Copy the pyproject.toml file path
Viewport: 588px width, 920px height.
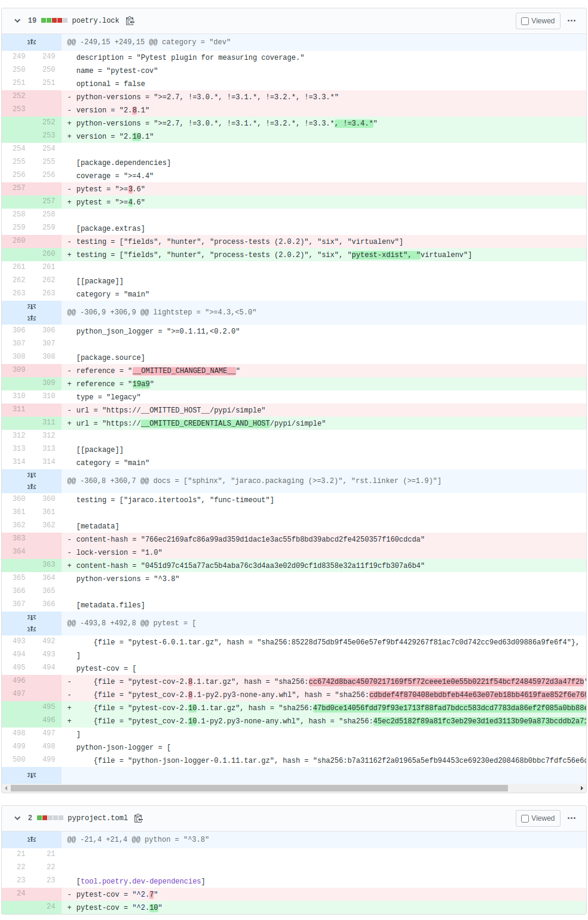(x=139, y=818)
